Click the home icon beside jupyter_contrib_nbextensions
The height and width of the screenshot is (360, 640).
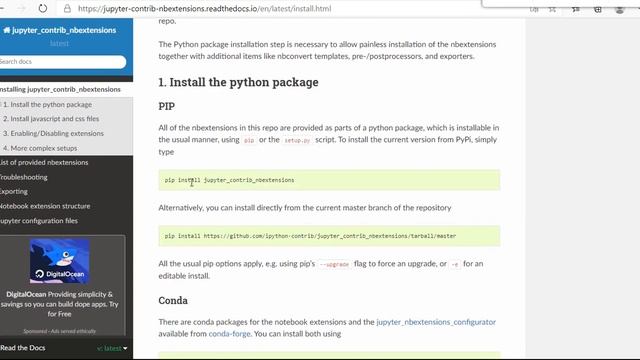click(x=7, y=30)
